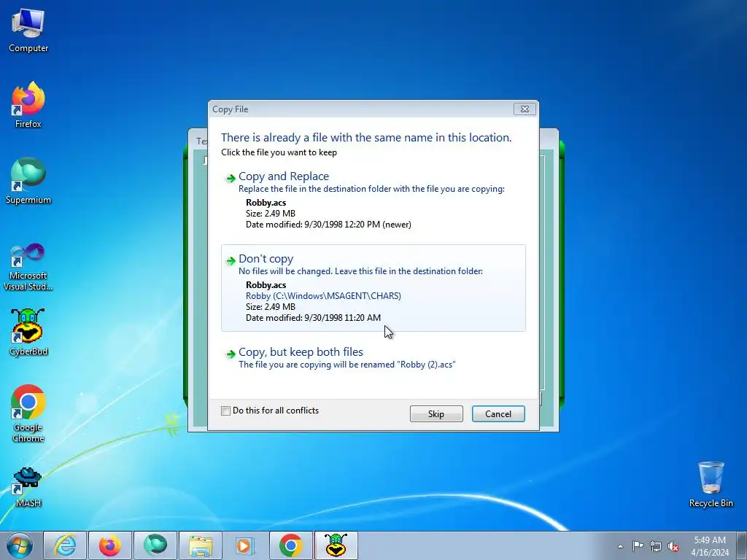Image resolution: width=747 pixels, height=560 pixels.
Task: Select the CyberBud desktop shortcut
Action: (28, 332)
